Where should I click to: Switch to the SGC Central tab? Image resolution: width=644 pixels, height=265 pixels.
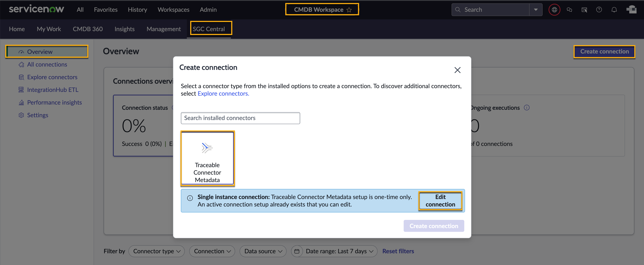[209, 29]
